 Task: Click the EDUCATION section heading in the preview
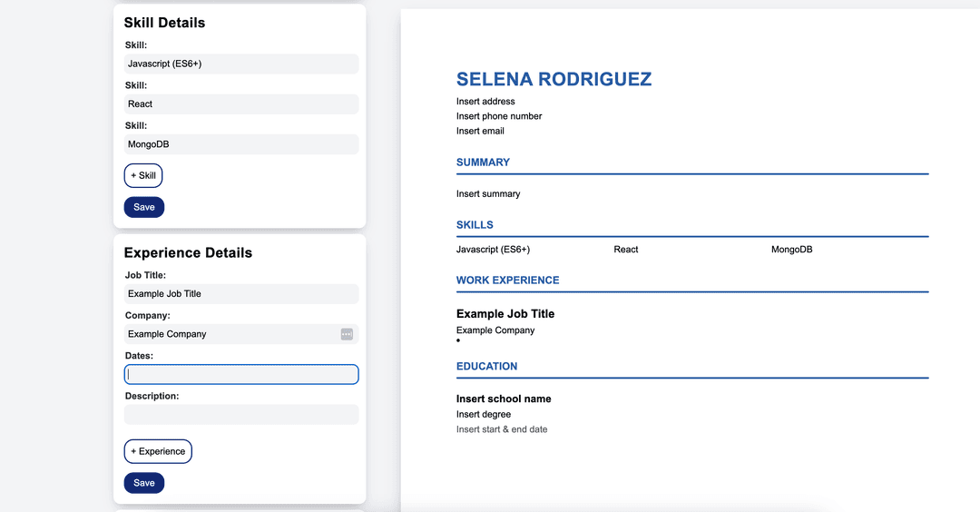point(487,367)
